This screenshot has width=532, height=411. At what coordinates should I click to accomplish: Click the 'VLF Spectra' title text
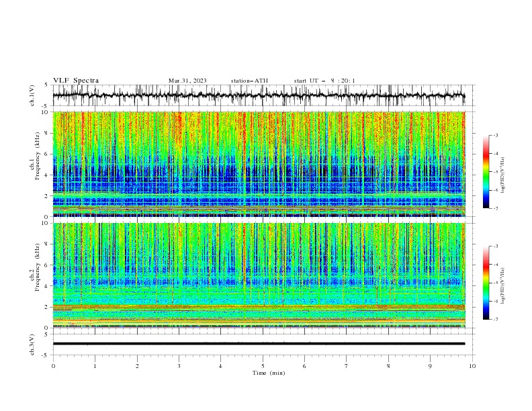[x=76, y=81]
